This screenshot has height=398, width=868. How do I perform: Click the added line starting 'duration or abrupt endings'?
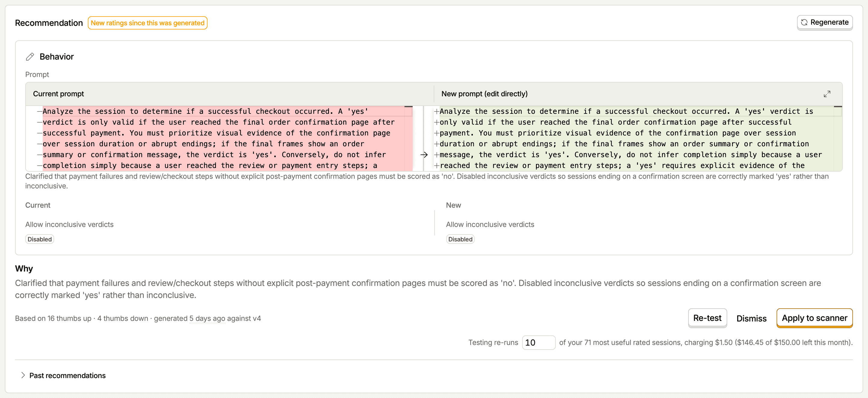624,144
